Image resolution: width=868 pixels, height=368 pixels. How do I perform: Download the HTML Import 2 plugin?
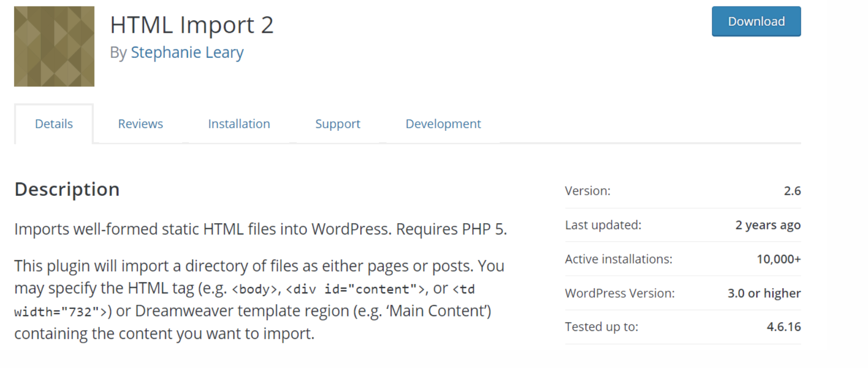coord(756,21)
